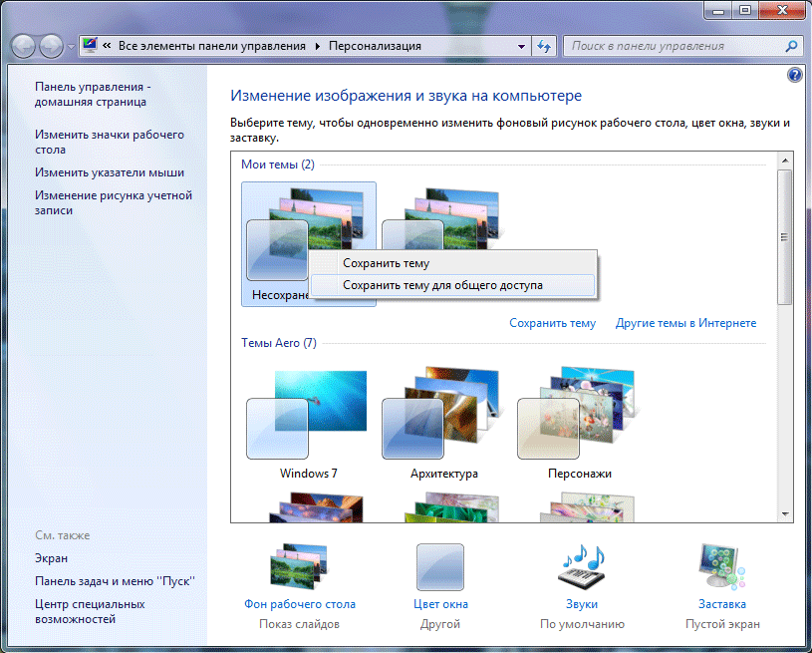The image size is (812, 653).
Task: Open the 'Экран' link under See also
Action: 51,558
